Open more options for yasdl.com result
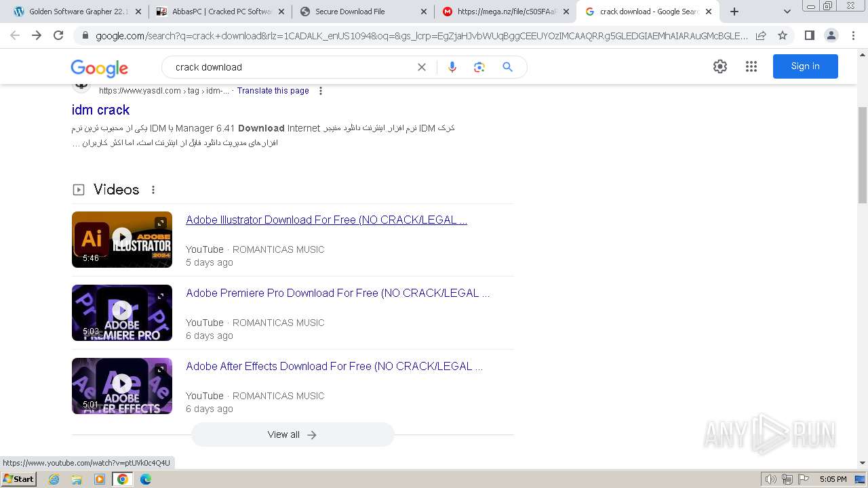This screenshot has width=868, height=488. coord(321,91)
